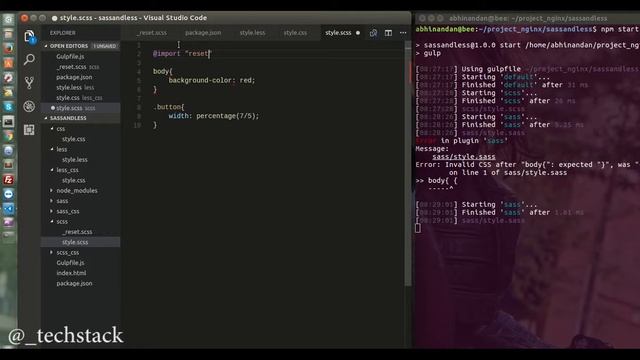Open Gulpfile.js in Open Editors list

click(70, 56)
